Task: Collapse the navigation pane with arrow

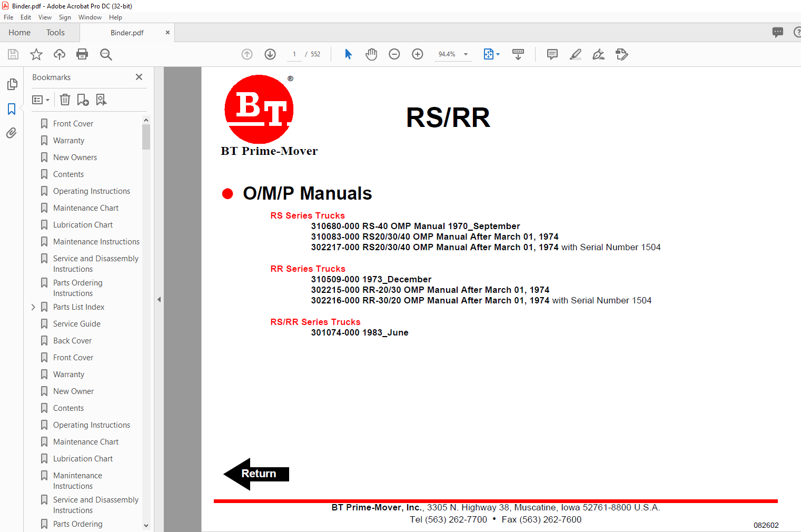Action: 159,299
